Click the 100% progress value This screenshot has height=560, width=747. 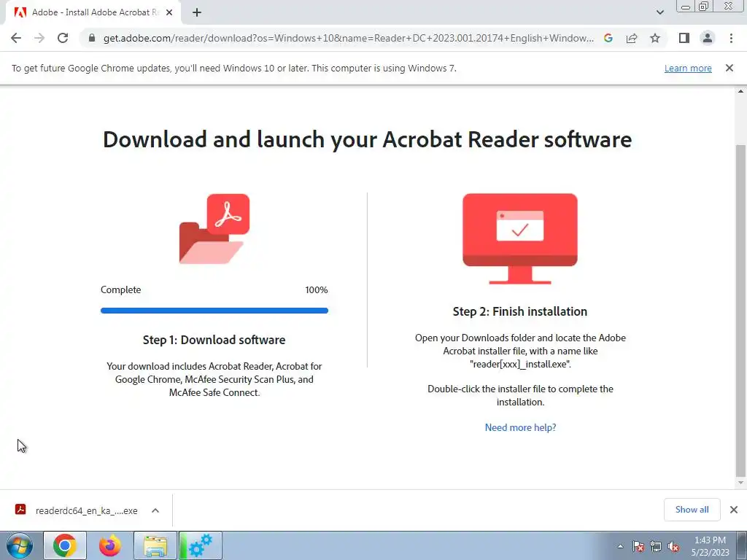click(317, 290)
